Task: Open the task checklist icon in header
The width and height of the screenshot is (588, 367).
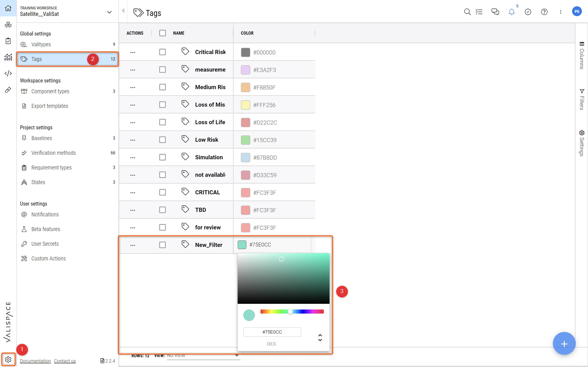Action: (x=479, y=12)
